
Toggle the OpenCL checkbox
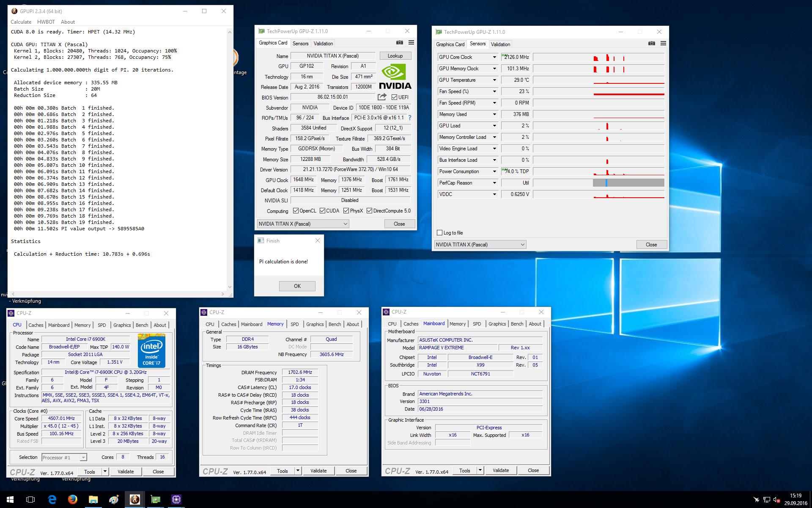click(x=296, y=210)
